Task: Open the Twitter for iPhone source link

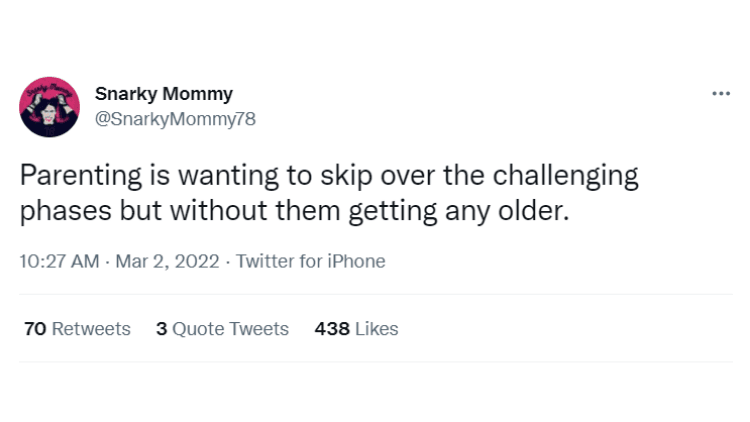Action: pyautogui.click(x=310, y=261)
